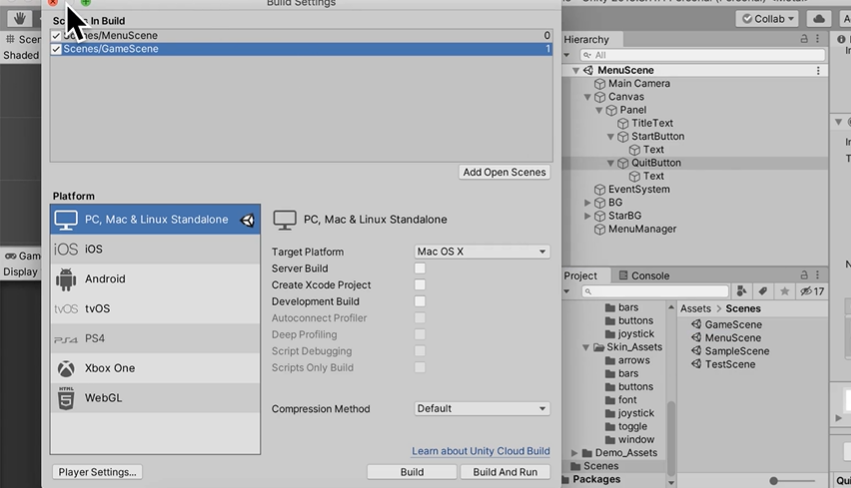Image resolution: width=851 pixels, height=488 pixels.
Task: Choose the PS4 platform
Action: 155,338
